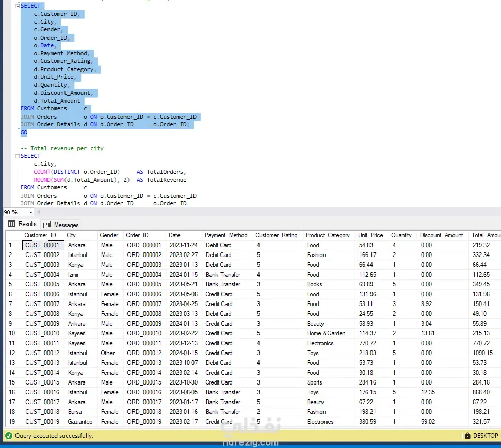Click the GO keyword in the editor
501x448 pixels.
(x=24, y=132)
